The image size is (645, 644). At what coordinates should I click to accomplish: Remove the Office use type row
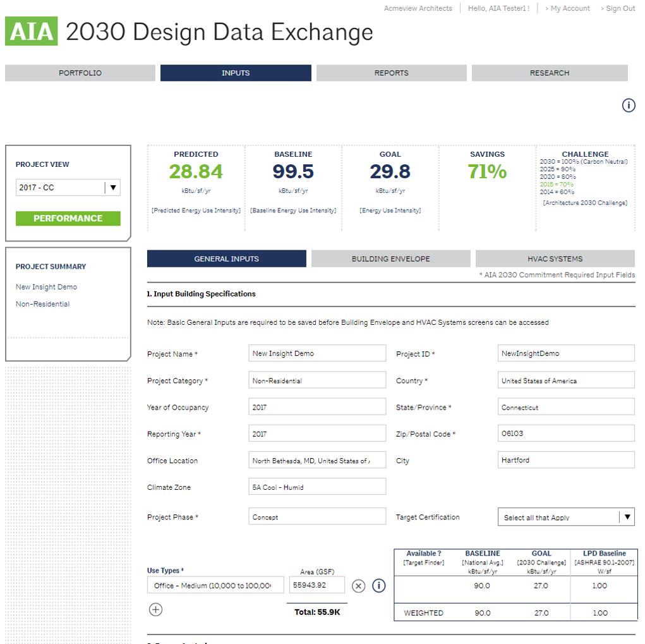(358, 586)
